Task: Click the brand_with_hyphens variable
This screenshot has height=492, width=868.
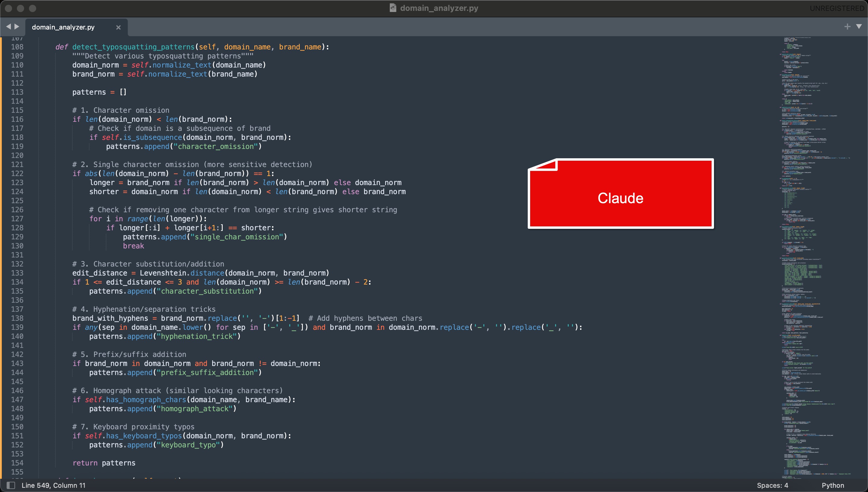Action: (x=110, y=318)
